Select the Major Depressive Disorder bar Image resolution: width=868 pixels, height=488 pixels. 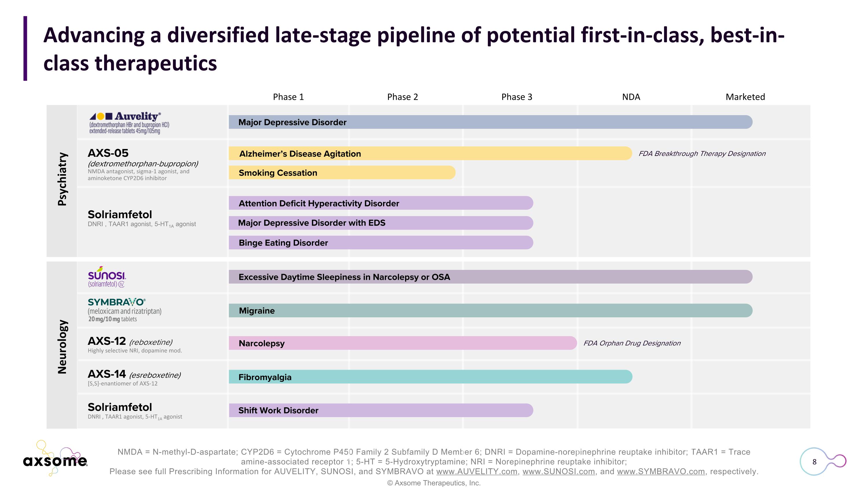click(x=490, y=122)
